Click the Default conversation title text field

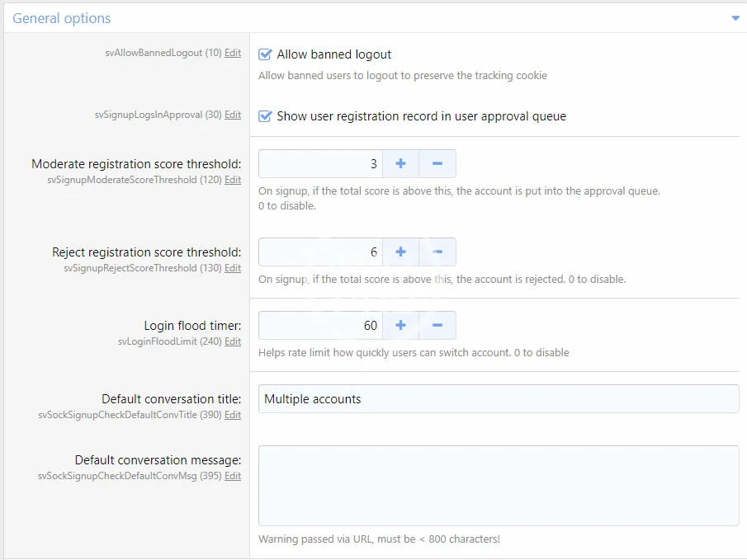click(x=498, y=399)
